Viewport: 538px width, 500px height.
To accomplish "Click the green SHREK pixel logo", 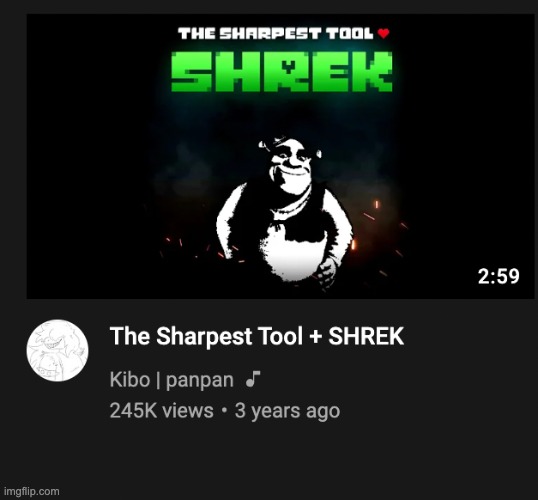I will point(282,72).
